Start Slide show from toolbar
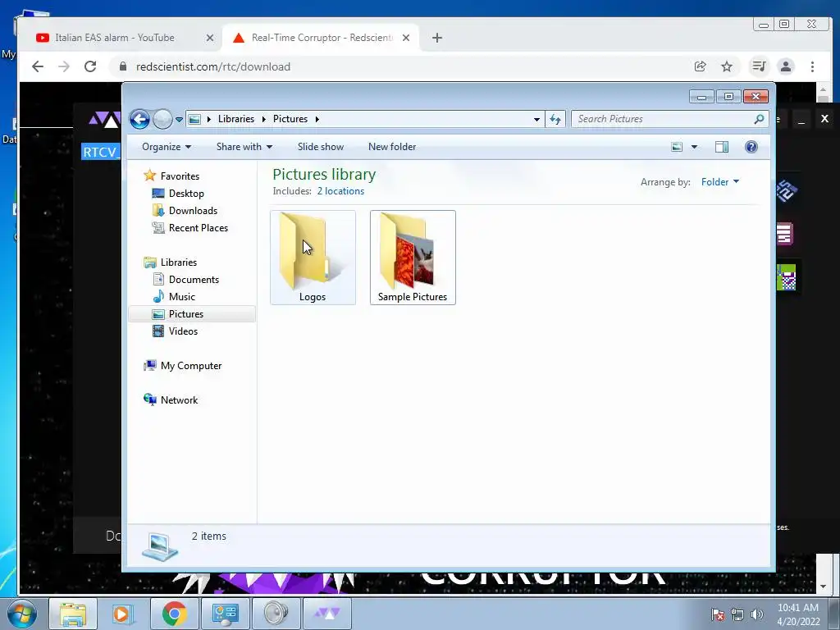The height and width of the screenshot is (630, 840). coord(321,147)
